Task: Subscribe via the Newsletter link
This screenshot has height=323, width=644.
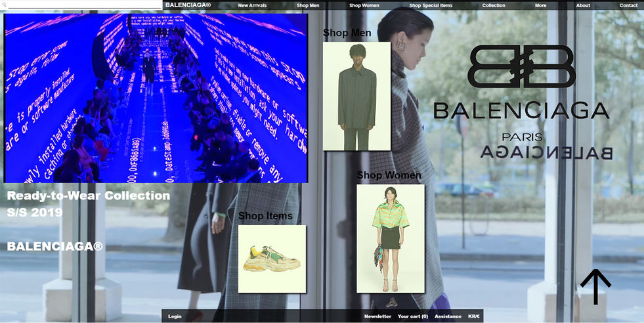Action: (x=377, y=316)
